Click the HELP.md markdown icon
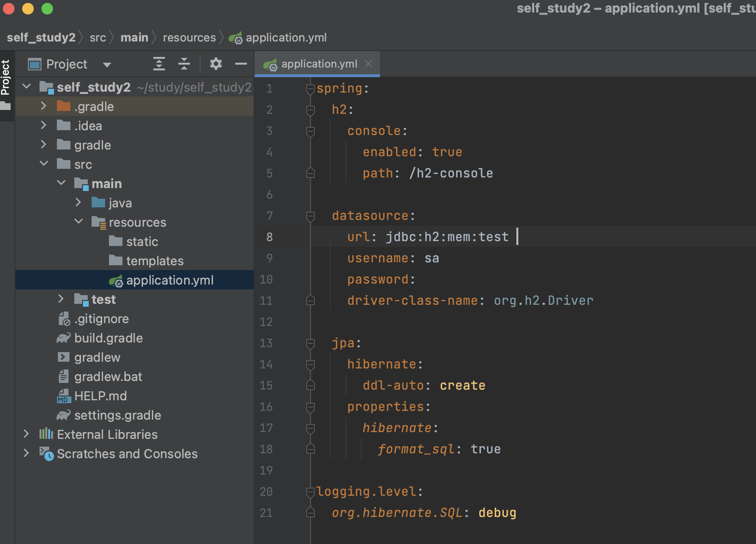The image size is (756, 544). point(64,396)
